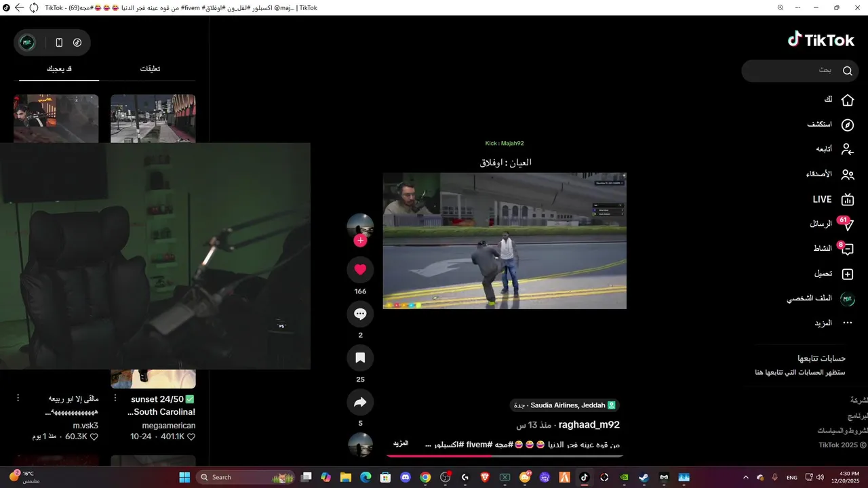Image resolution: width=868 pixels, height=488 pixels.
Task: Click system tray volume icon
Action: click(x=820, y=477)
